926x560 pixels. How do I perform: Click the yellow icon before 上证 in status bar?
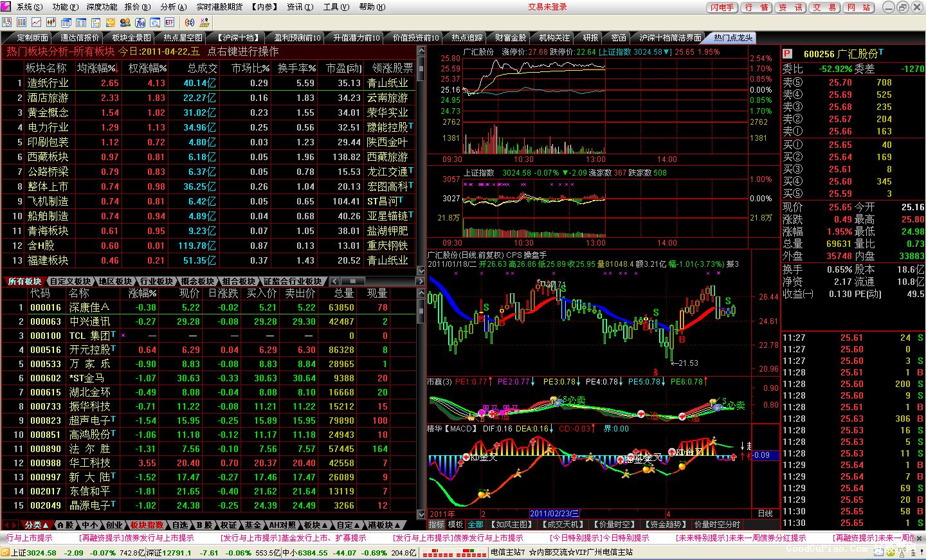(5, 552)
